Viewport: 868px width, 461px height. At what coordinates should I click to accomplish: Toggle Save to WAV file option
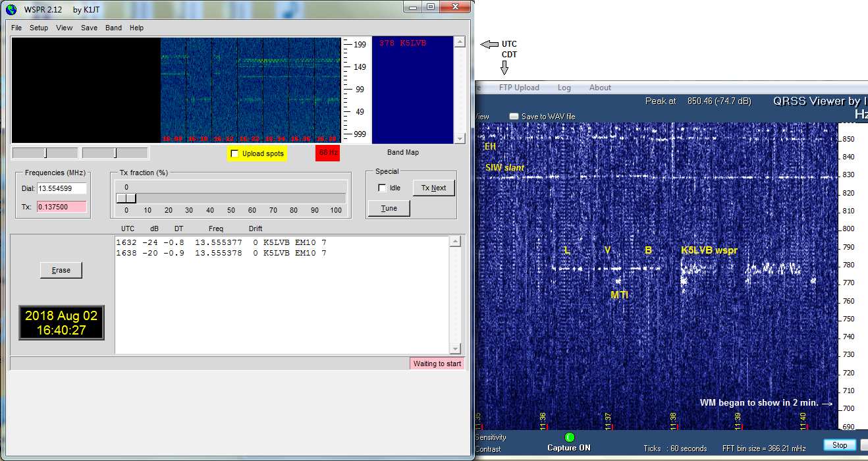coord(514,117)
